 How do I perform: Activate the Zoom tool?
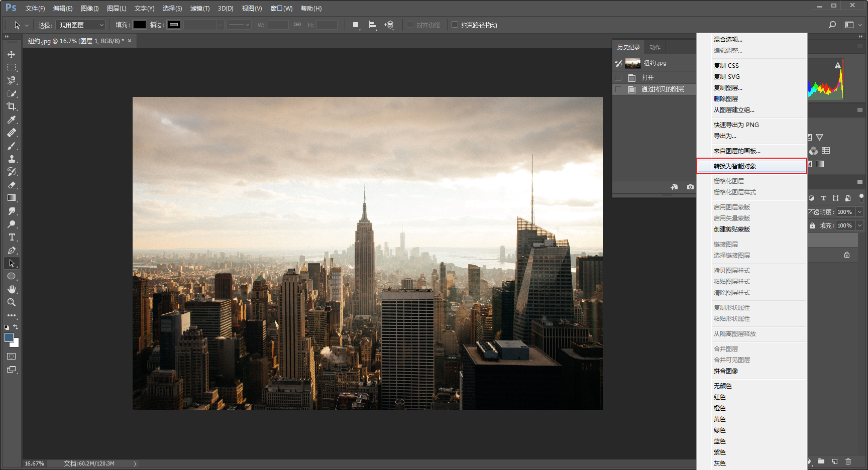[x=12, y=302]
